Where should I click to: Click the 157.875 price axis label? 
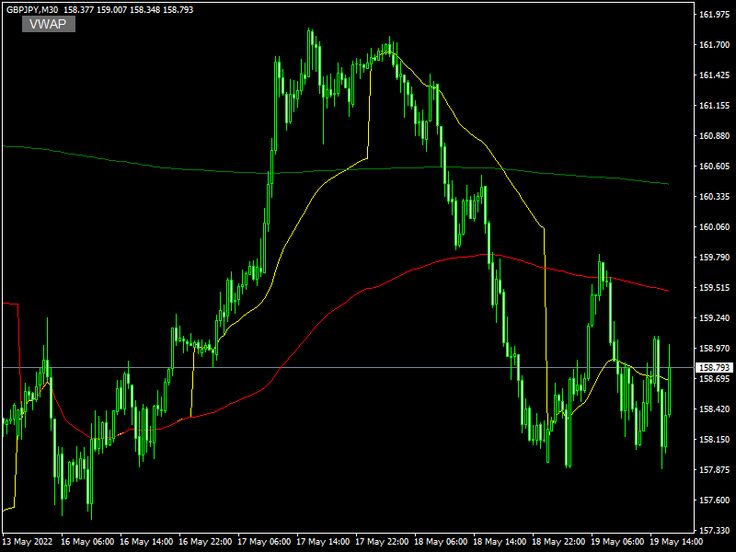[714, 470]
